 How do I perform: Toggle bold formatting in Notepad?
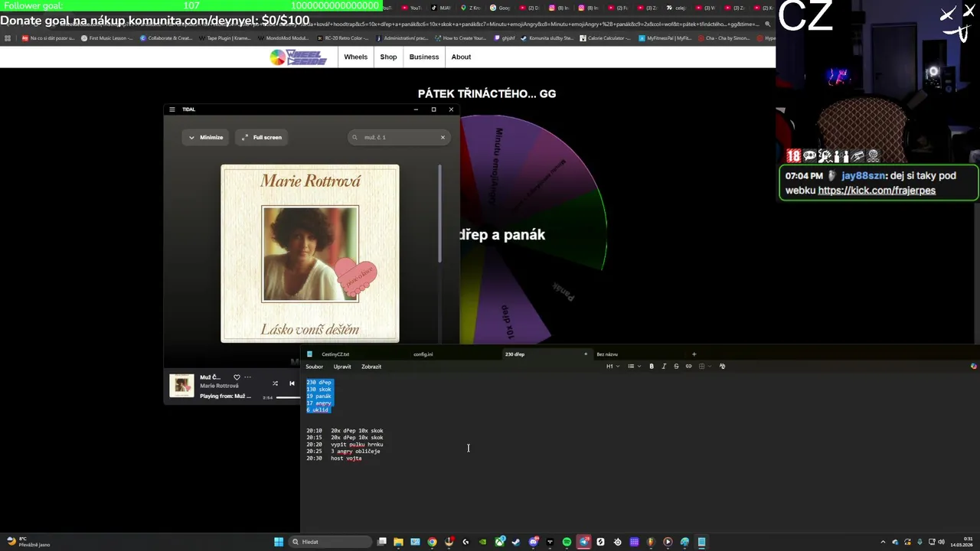click(x=652, y=367)
